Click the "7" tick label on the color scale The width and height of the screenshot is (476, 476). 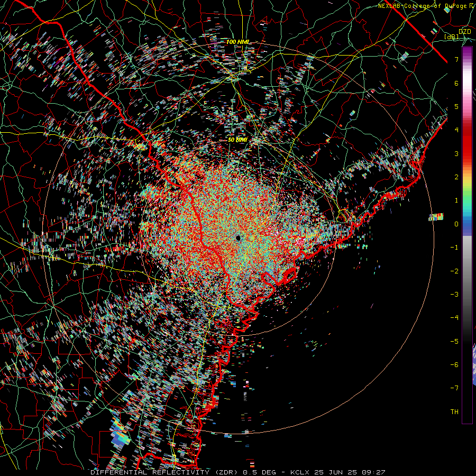click(456, 59)
